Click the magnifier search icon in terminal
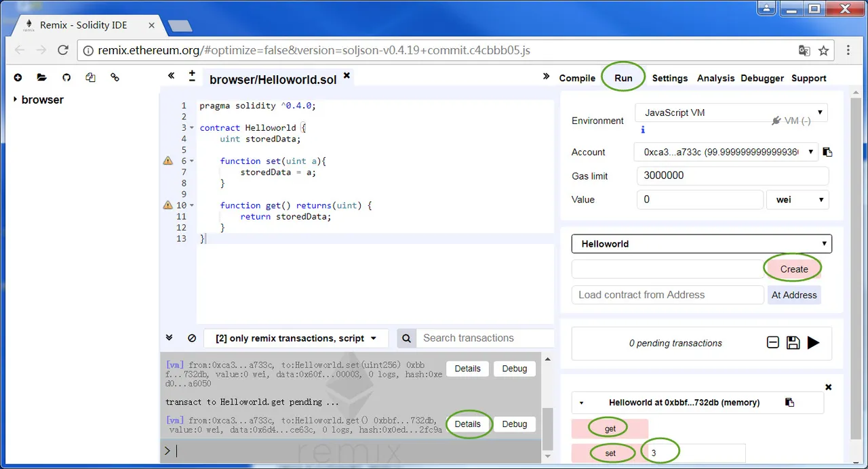 coord(406,338)
